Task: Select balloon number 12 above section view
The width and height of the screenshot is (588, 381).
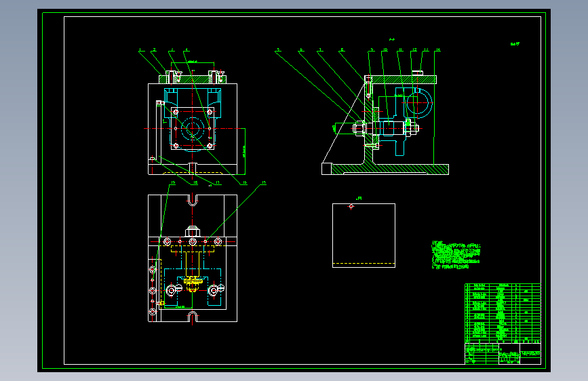Action: (x=414, y=49)
